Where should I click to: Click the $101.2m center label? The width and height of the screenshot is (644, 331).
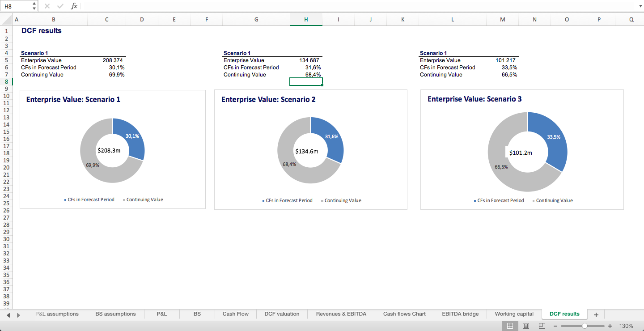[521, 153]
